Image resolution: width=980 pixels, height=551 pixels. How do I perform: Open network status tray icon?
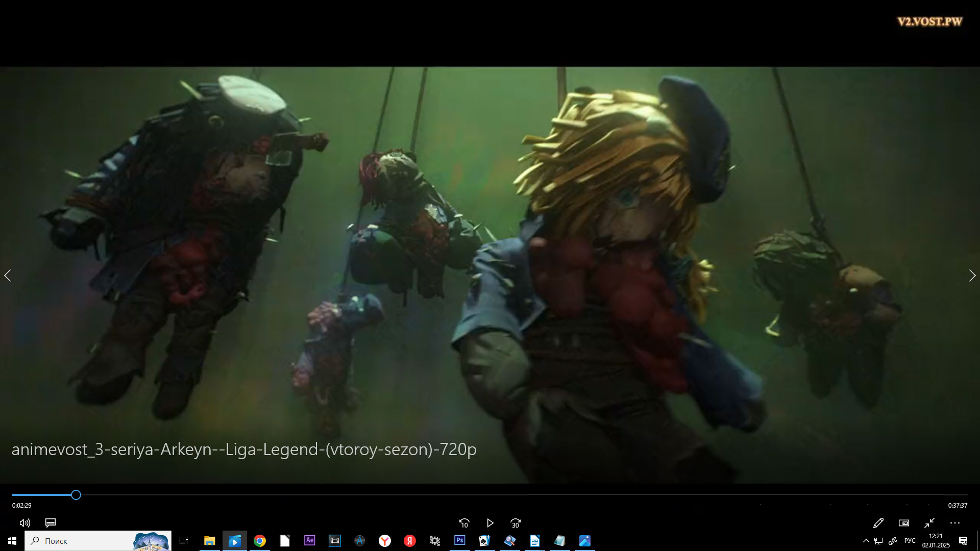point(879,541)
